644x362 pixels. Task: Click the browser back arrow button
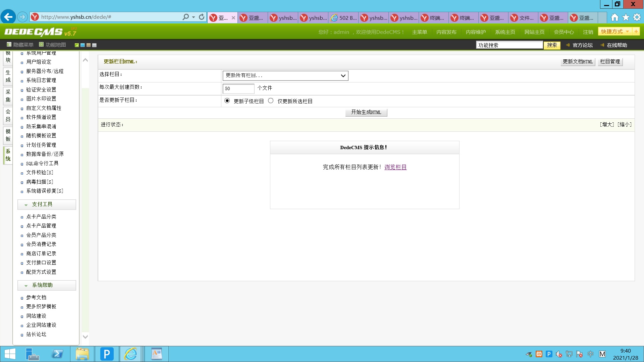pyautogui.click(x=8, y=17)
